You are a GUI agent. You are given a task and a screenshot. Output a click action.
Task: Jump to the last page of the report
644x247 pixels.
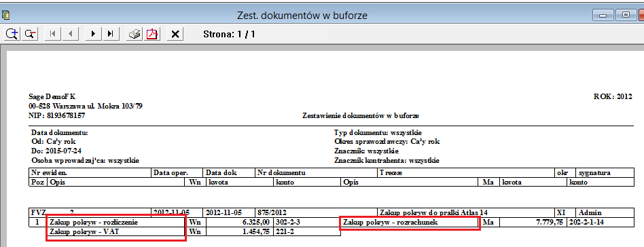[111, 34]
